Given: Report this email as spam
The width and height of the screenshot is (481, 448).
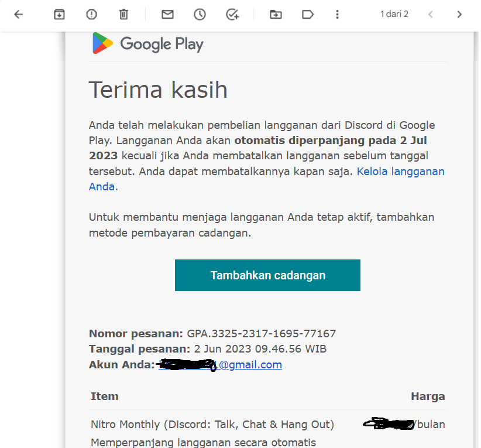Looking at the screenshot, I should 91,15.
